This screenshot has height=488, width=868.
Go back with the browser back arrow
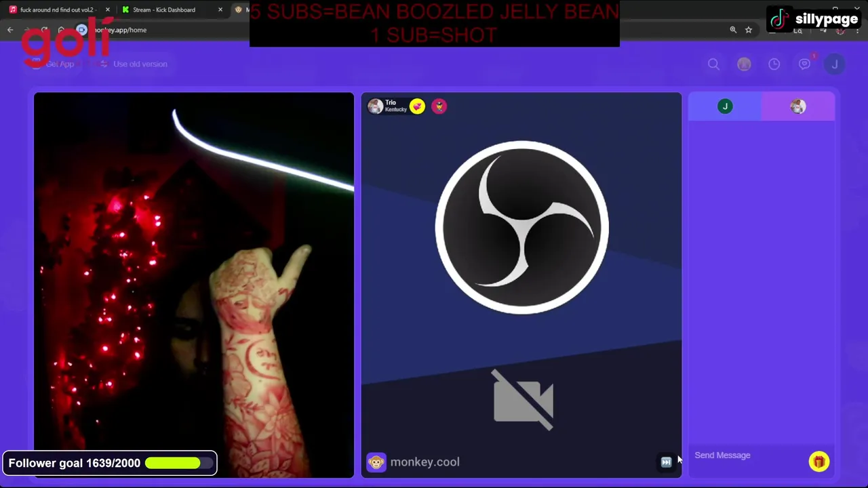tap(10, 30)
